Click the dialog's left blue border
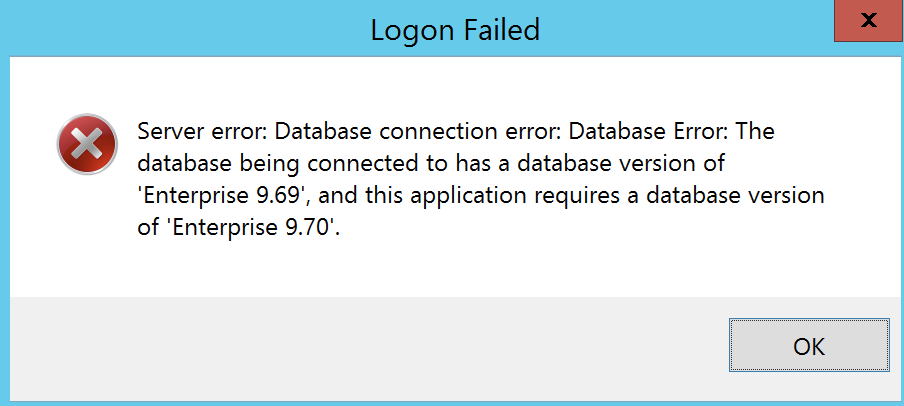Viewport: 904px width, 406px height. tap(5, 231)
